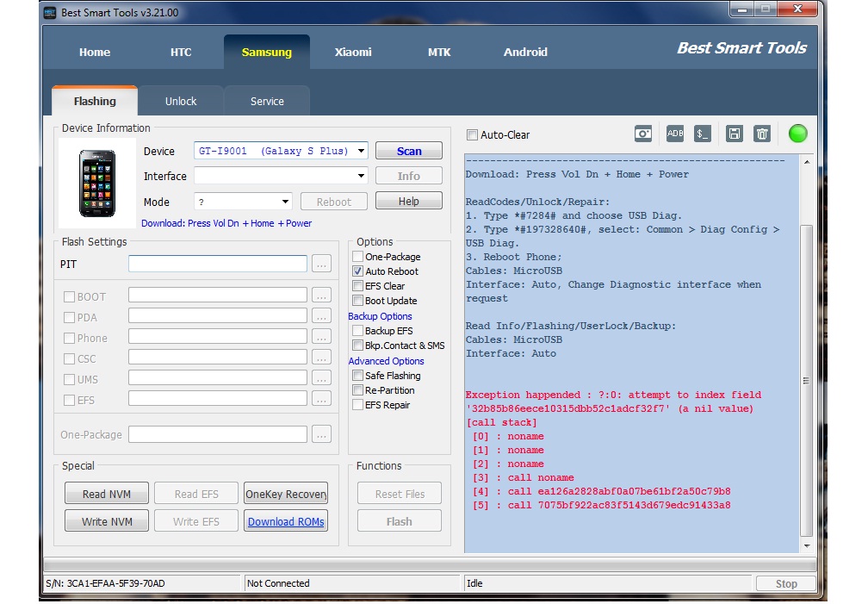Click the Backup Options label
The height and width of the screenshot is (604, 868).
click(x=380, y=316)
